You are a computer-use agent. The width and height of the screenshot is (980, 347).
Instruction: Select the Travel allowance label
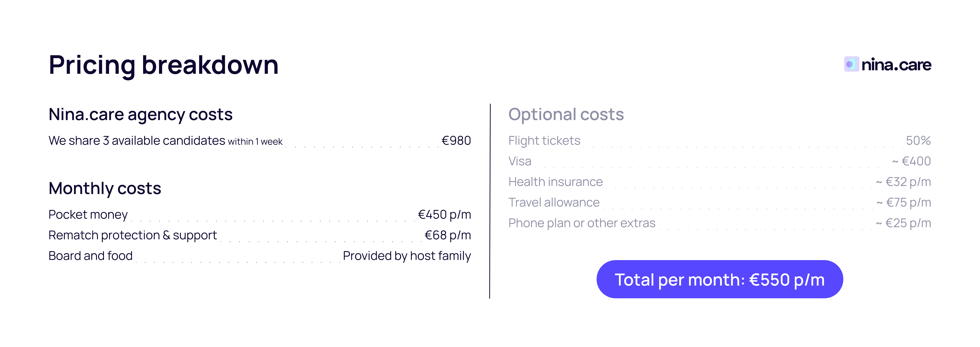(553, 202)
